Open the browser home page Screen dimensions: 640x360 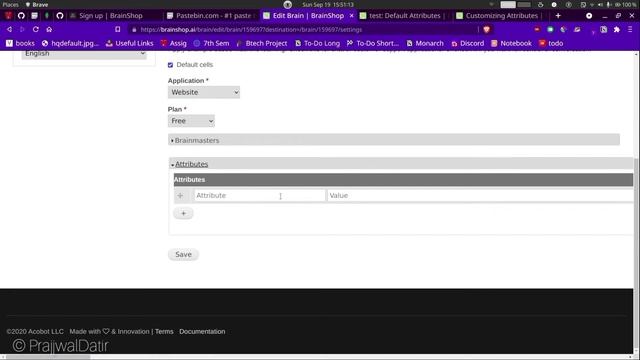point(49,29)
